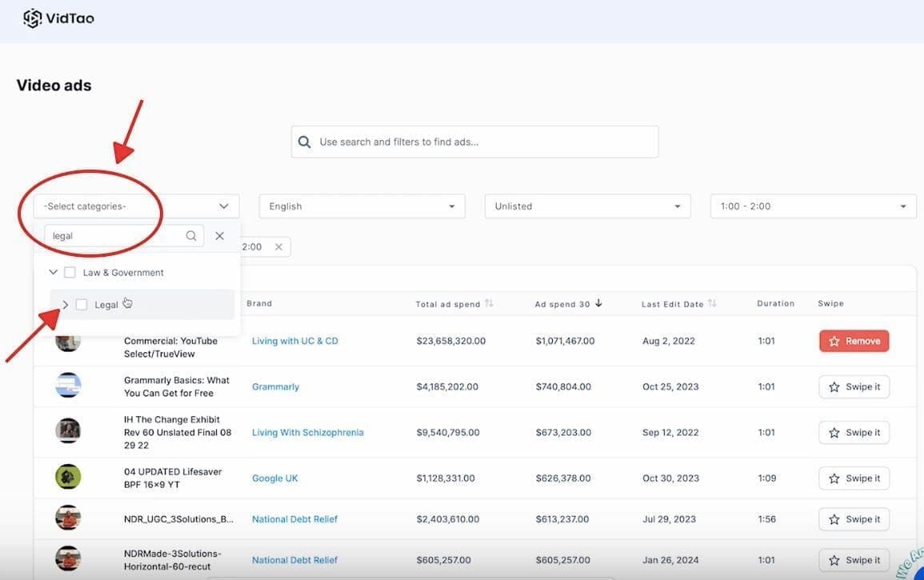Click the VidTao logo icon

[32, 18]
